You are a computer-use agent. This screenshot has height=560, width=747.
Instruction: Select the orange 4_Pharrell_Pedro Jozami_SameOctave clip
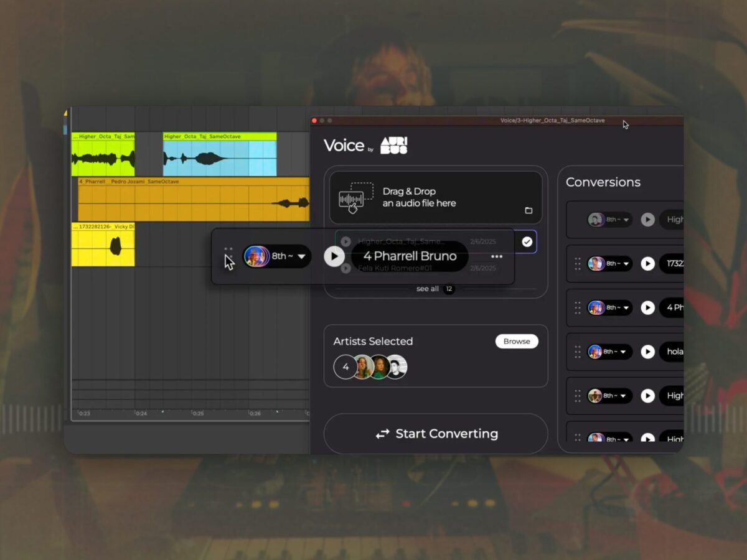click(194, 199)
